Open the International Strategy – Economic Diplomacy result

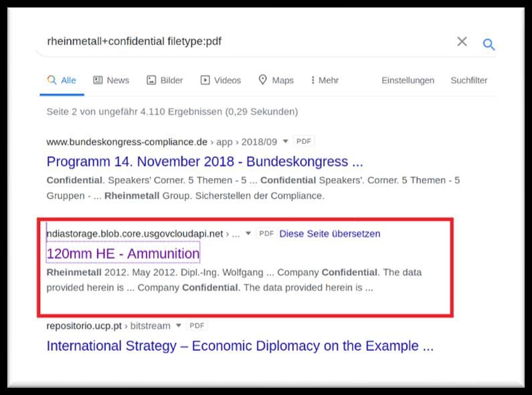click(240, 346)
